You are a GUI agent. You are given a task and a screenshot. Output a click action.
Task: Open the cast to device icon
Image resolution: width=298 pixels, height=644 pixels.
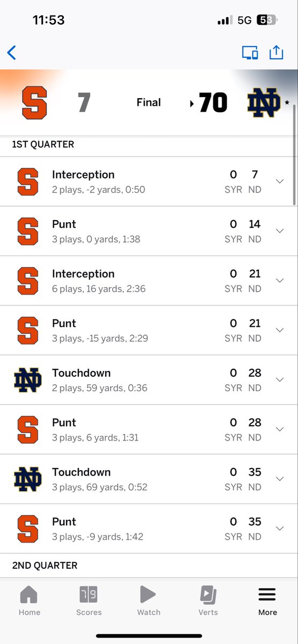click(x=250, y=53)
